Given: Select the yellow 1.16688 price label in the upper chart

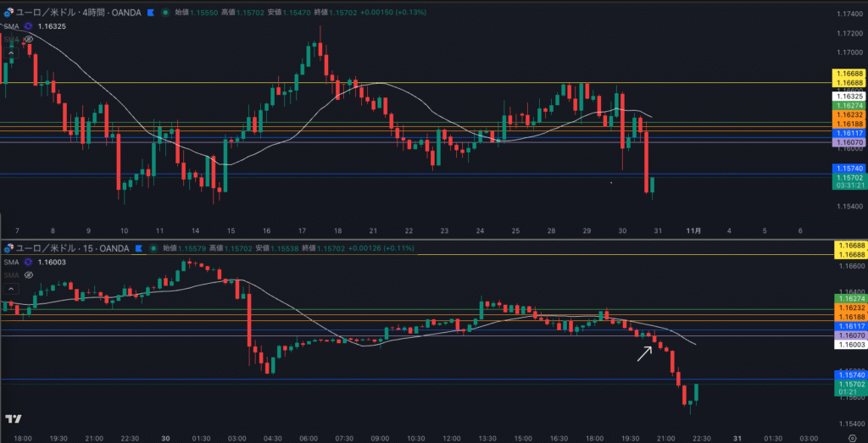Looking at the screenshot, I should point(849,74).
